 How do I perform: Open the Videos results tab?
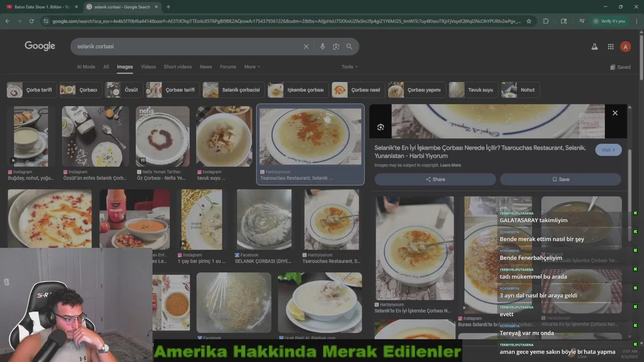pyautogui.click(x=148, y=67)
